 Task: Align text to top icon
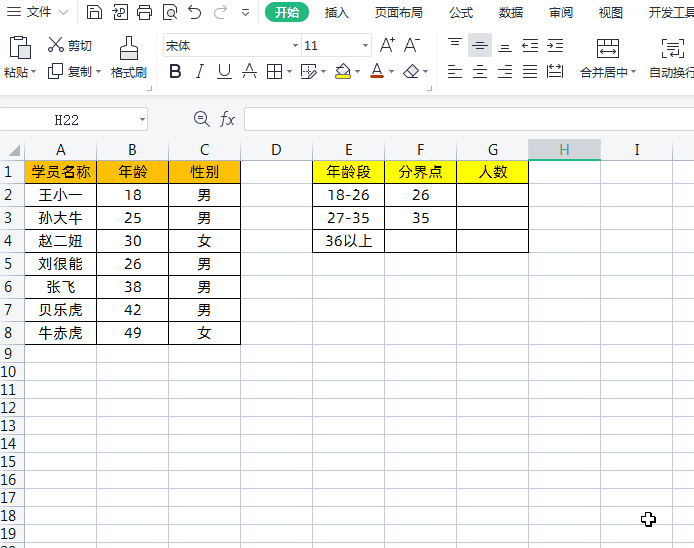455,45
